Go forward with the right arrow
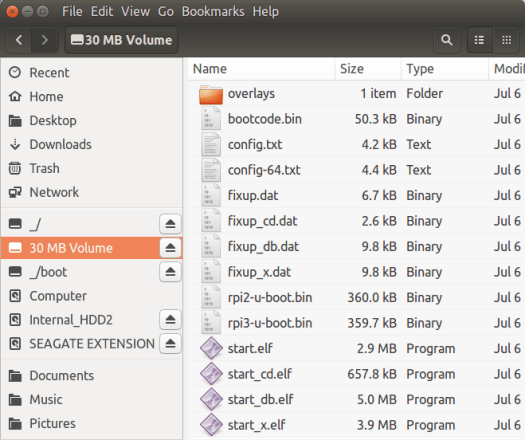Screen dimensions: 525x440 (x=45, y=40)
